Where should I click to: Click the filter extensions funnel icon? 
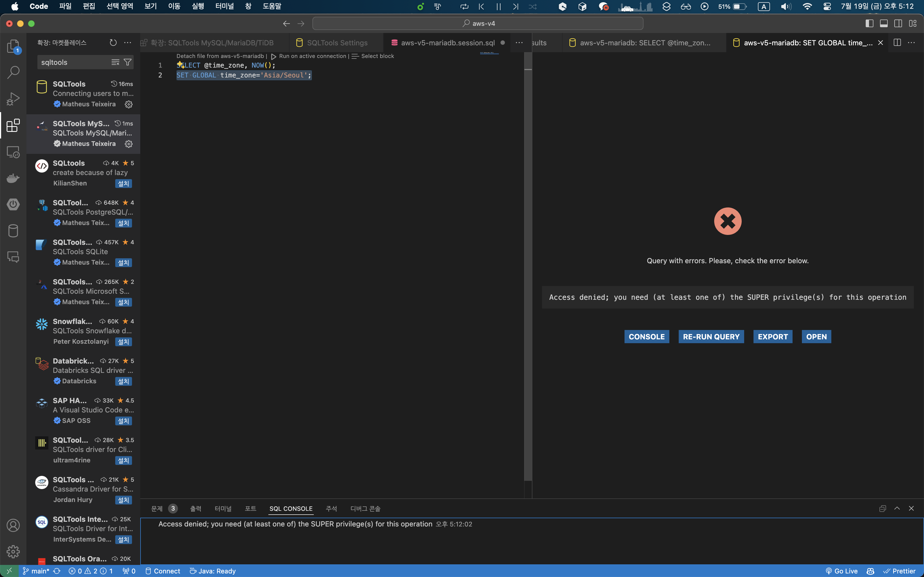(x=128, y=62)
